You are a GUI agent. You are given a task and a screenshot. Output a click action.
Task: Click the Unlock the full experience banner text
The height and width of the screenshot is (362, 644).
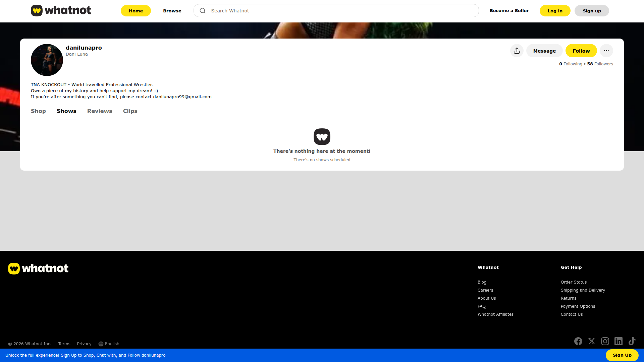(86, 355)
